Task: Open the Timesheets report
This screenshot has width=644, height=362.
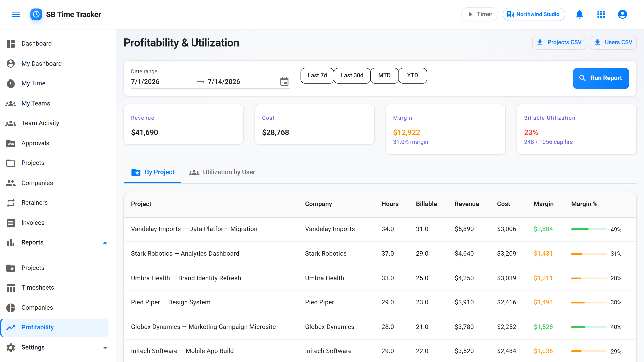Action: tap(55, 288)
